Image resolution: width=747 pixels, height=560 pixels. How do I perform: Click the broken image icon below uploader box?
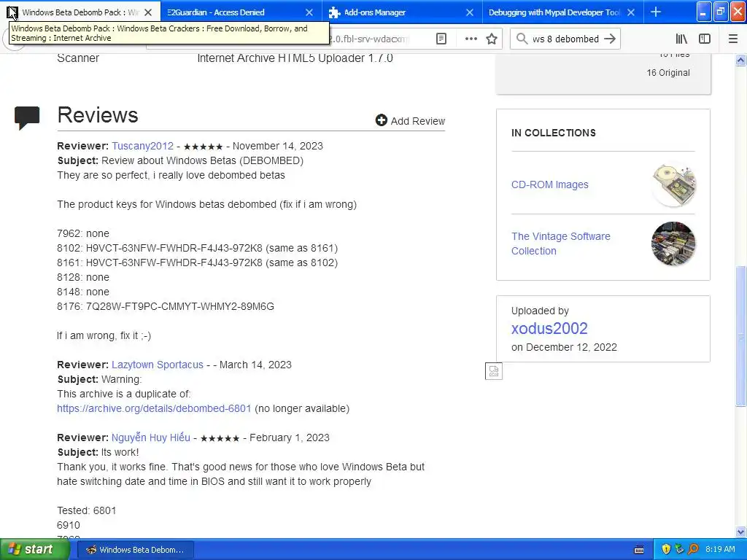(494, 371)
